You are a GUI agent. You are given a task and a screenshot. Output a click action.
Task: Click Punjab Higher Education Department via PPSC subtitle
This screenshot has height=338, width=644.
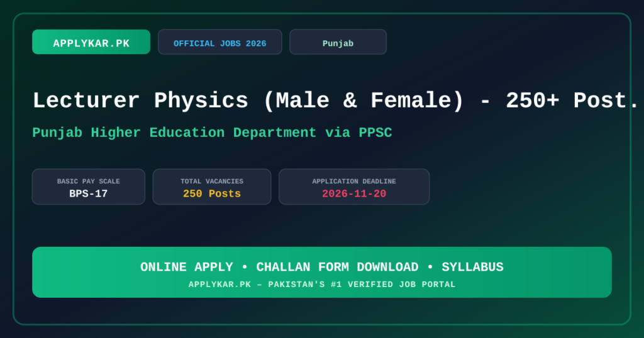click(212, 133)
